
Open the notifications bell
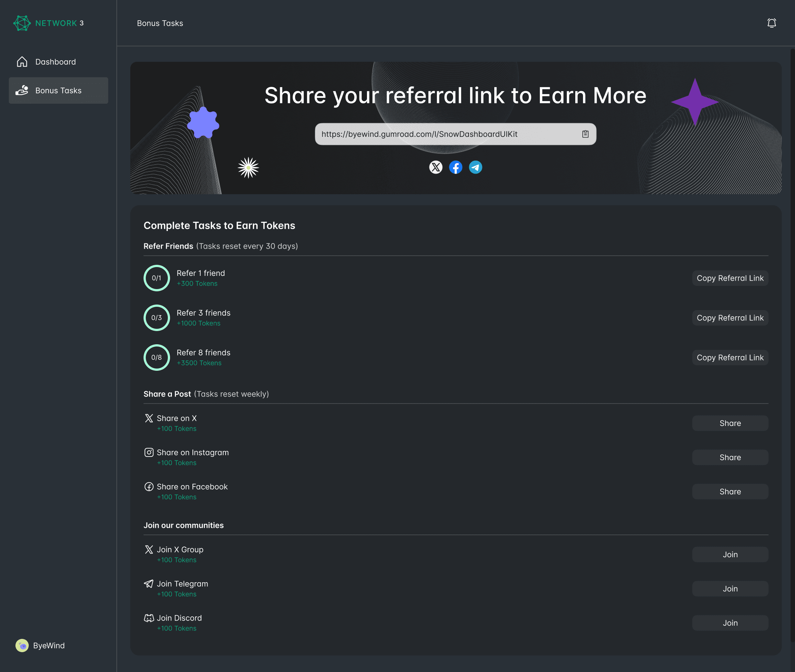click(771, 23)
